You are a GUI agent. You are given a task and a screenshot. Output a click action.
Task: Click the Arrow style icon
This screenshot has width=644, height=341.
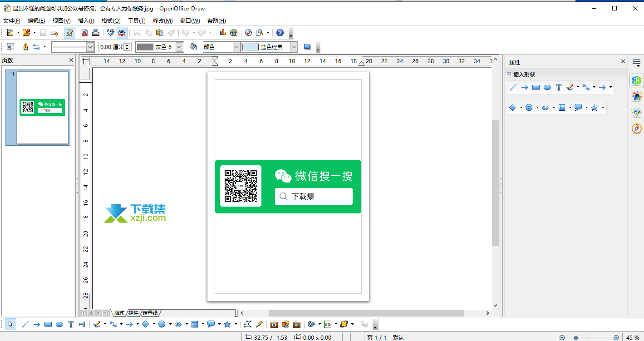pos(37,47)
